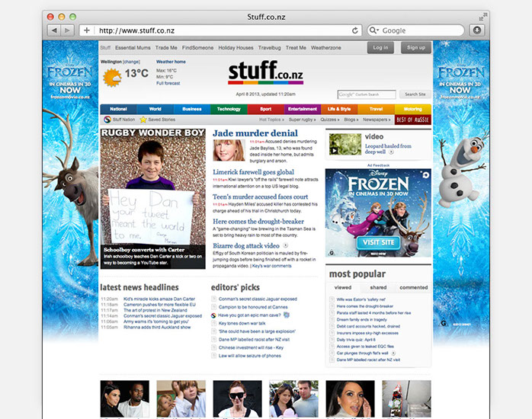Click the Log in button

coord(382,47)
